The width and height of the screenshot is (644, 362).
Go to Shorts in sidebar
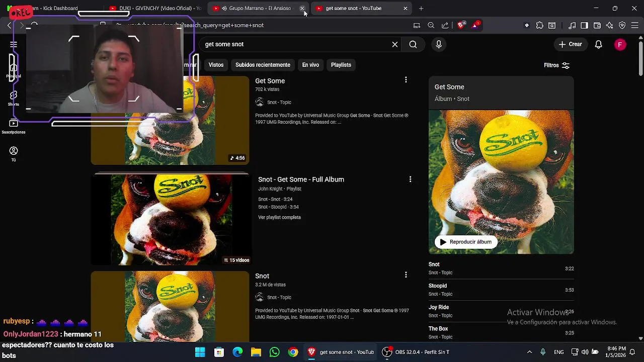(x=14, y=98)
